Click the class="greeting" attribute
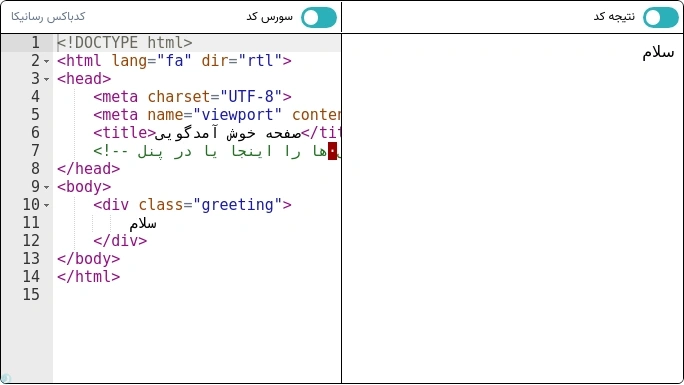The image size is (684, 385). 210,204
